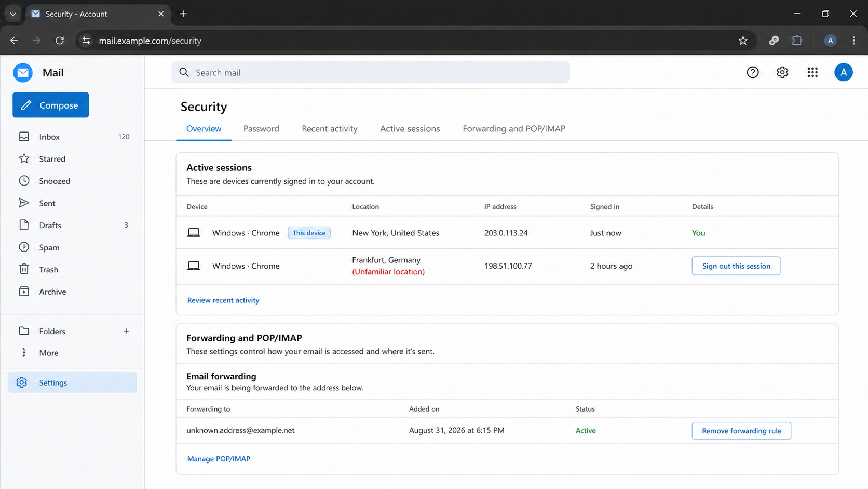Open the Archive folder
This screenshot has height=489, width=868.
(x=72, y=292)
